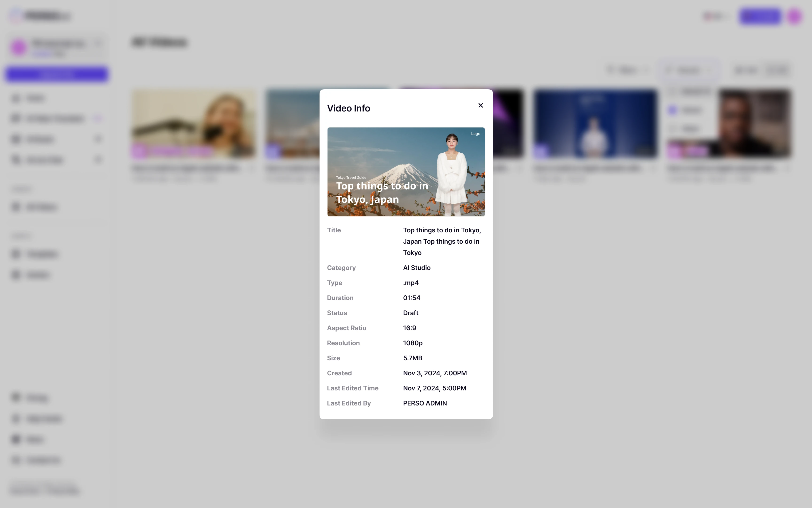The image size is (812, 508).
Task: Click the '5.7MB' size value
Action: coord(412,358)
